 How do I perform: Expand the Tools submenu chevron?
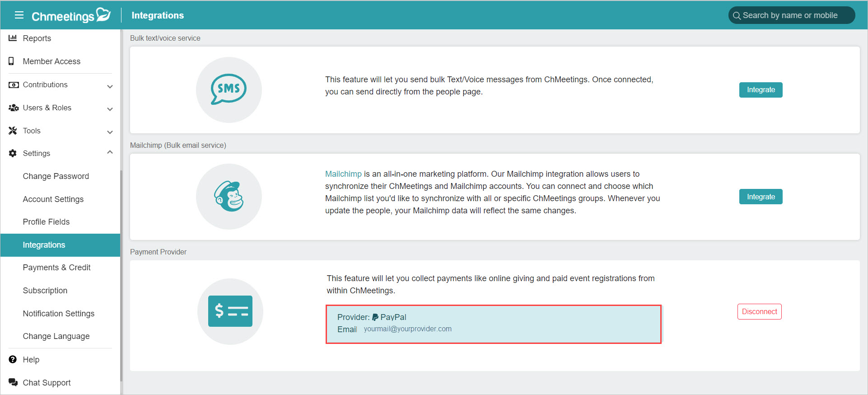pos(110,132)
